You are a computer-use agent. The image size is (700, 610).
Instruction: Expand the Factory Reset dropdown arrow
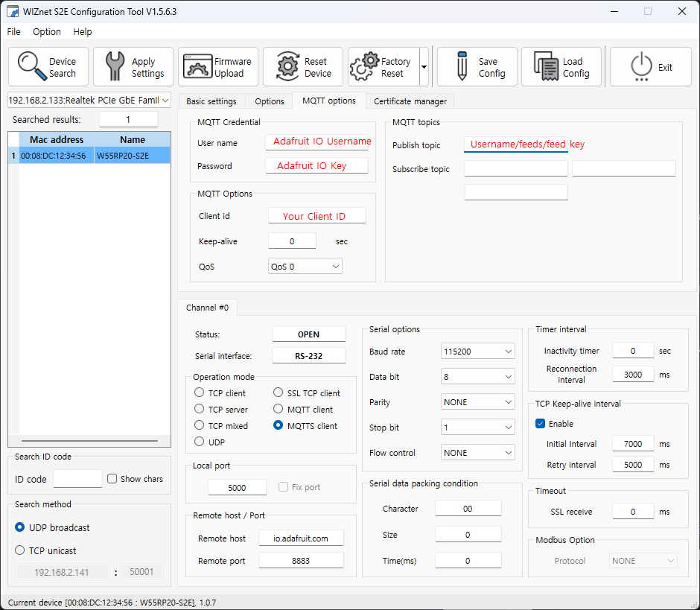pyautogui.click(x=424, y=67)
